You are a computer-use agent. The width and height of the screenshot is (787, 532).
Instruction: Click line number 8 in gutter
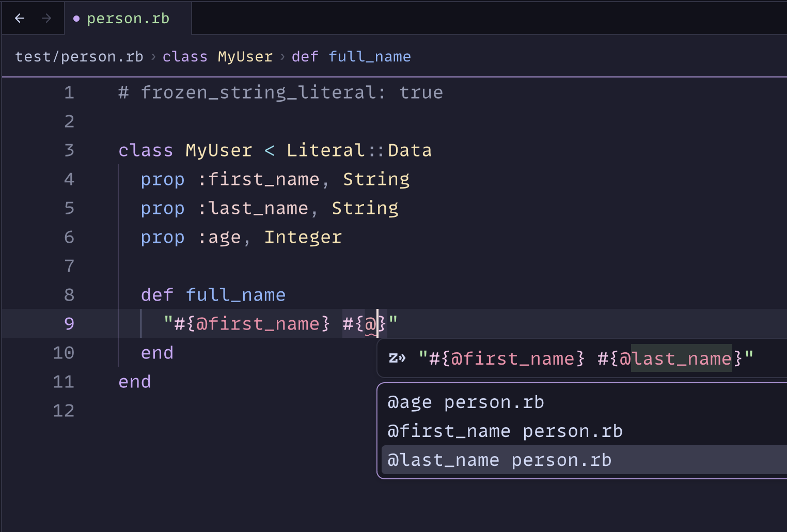click(69, 295)
